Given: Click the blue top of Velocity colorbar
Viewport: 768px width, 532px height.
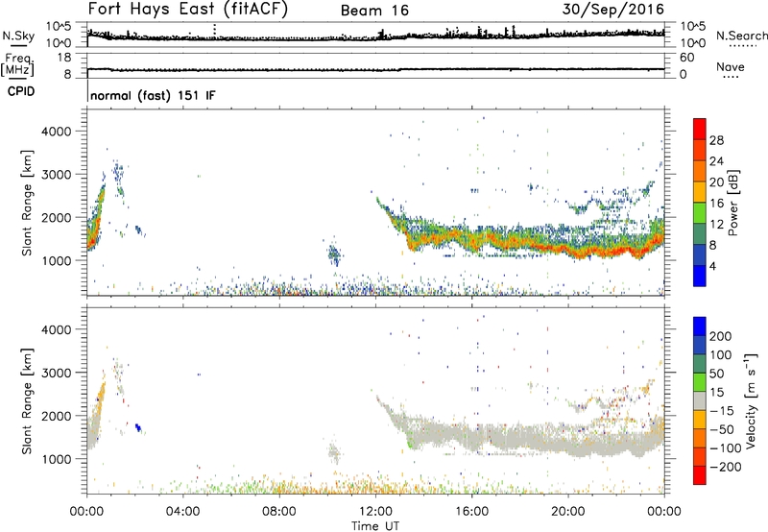Looking at the screenshot, I should coord(700,326).
